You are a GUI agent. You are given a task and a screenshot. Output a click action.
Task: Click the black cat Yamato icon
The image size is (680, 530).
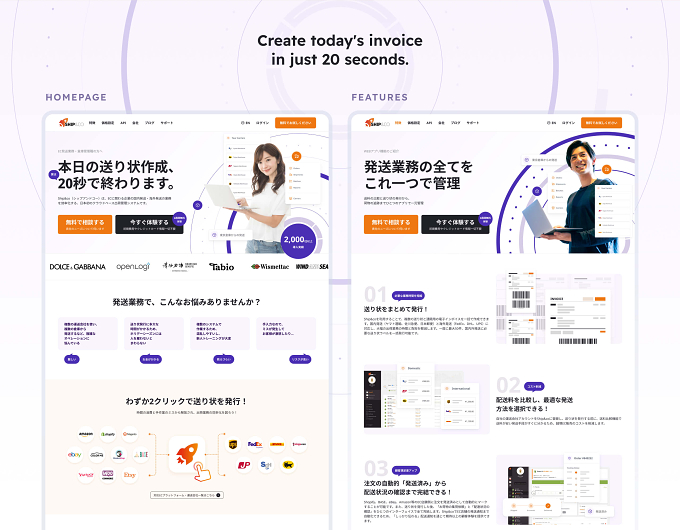[288, 465]
